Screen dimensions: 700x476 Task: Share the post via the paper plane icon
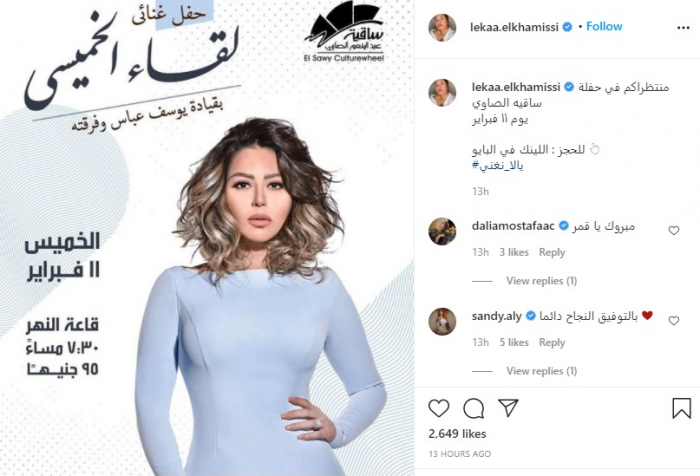508,408
